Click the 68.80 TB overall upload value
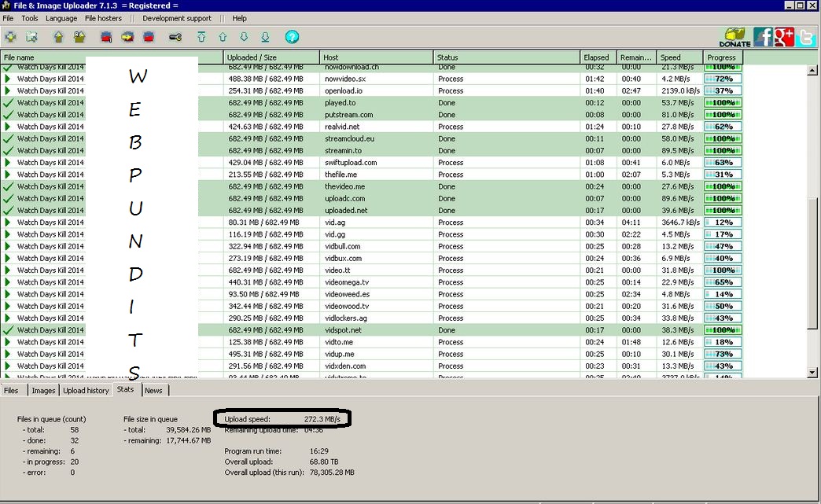Image resolution: width=821 pixels, height=504 pixels. tap(323, 462)
